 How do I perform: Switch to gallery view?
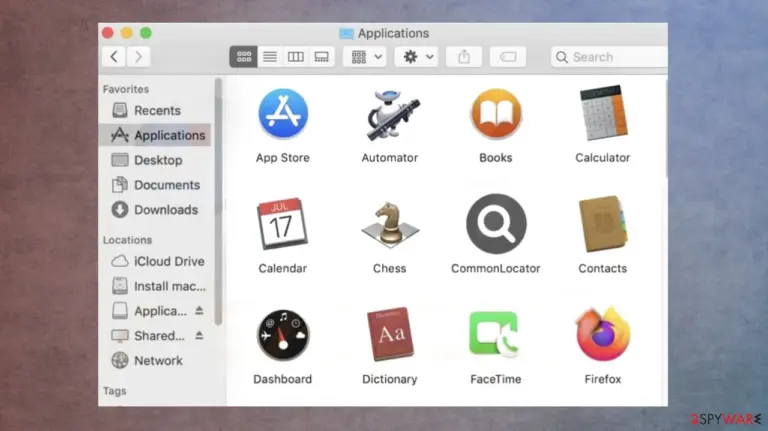322,57
